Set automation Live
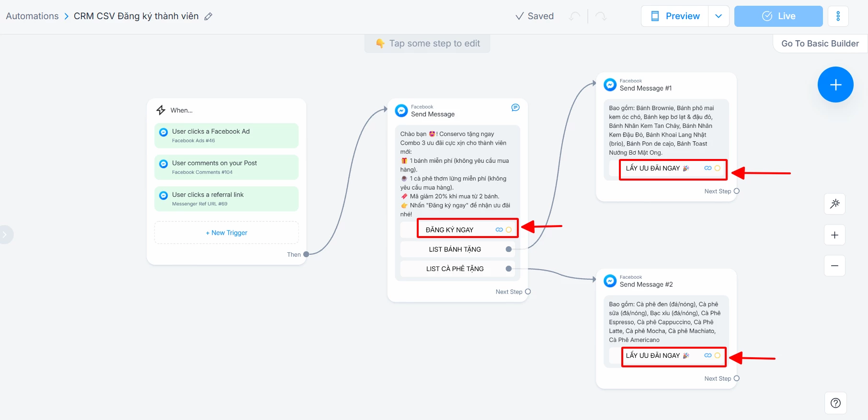This screenshot has width=868, height=420. point(778,16)
